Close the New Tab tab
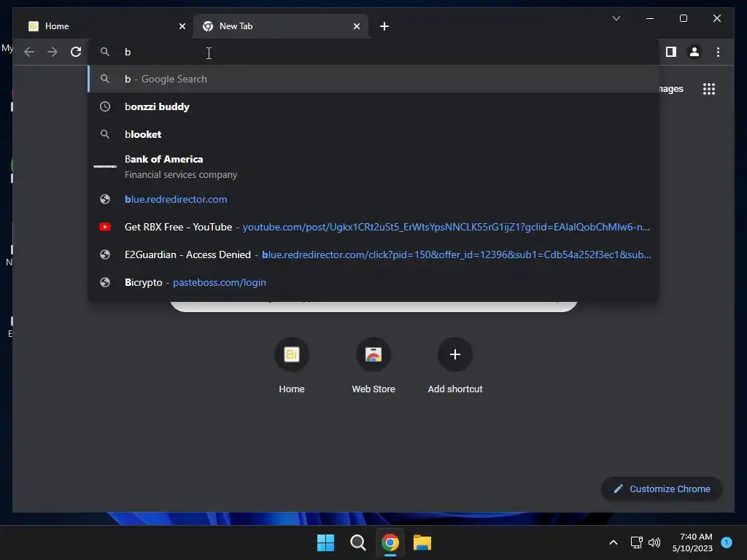747x560 pixels. pos(356,26)
